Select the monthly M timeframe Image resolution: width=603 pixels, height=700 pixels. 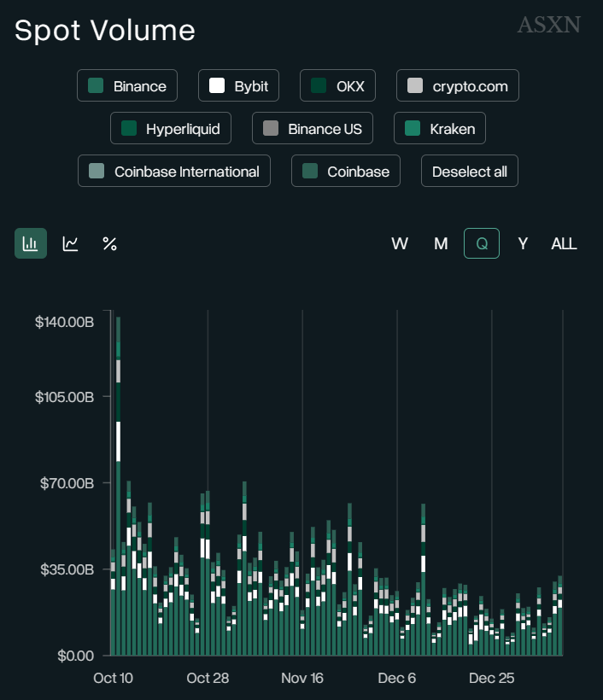tap(441, 243)
